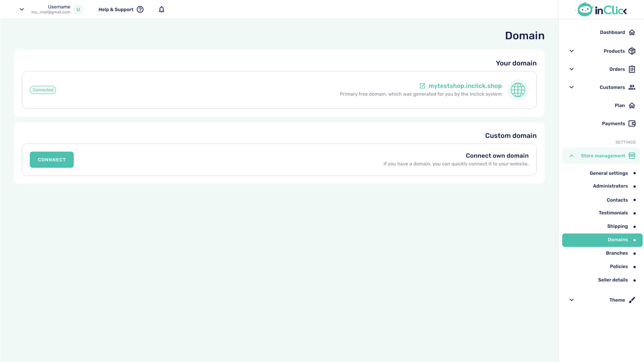This screenshot has width=644, height=362.
Task: Open the username account dropdown arrow
Action: [22, 9]
